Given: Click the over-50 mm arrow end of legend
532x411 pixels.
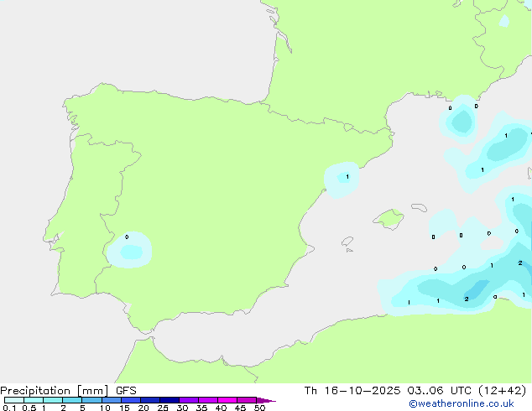Looking at the screenshot, I should point(266,400).
